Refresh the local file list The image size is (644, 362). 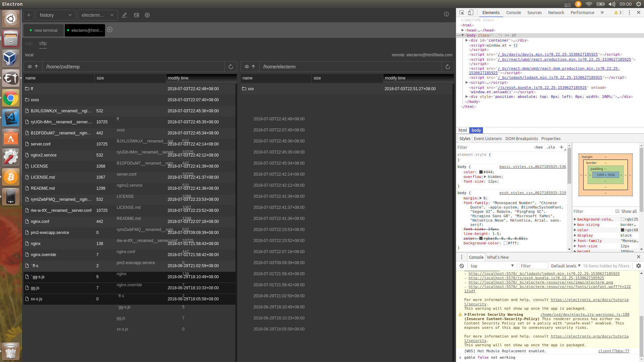[231, 67]
